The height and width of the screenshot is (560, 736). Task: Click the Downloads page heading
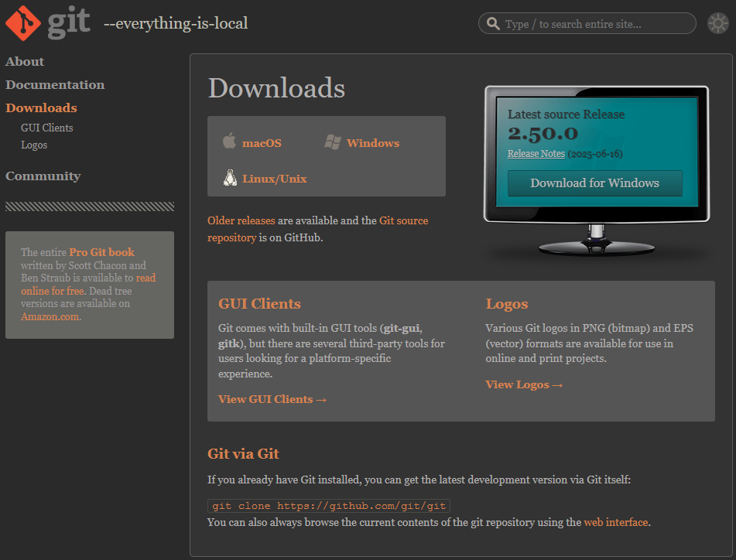tap(276, 88)
